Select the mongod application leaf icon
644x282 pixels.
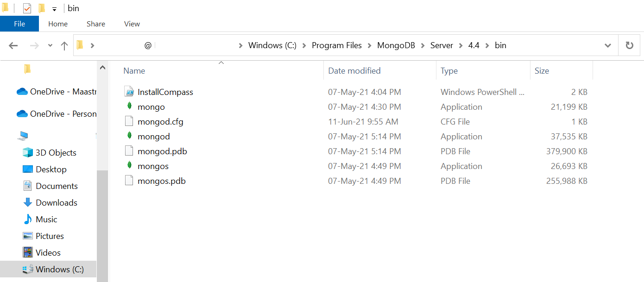129,136
